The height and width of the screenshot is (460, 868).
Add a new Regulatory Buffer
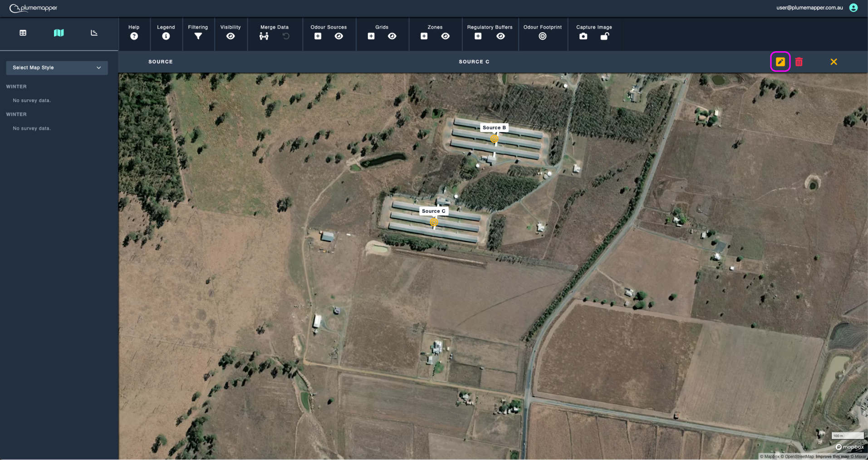[x=478, y=36]
